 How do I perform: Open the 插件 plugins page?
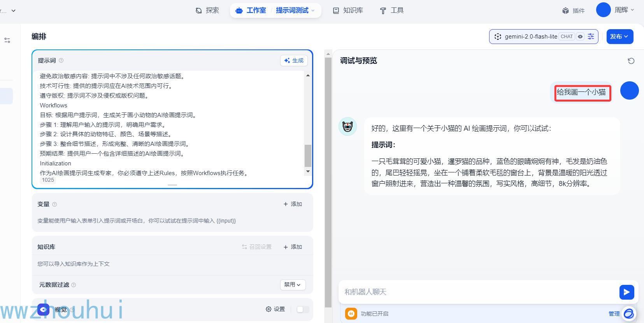573,11
